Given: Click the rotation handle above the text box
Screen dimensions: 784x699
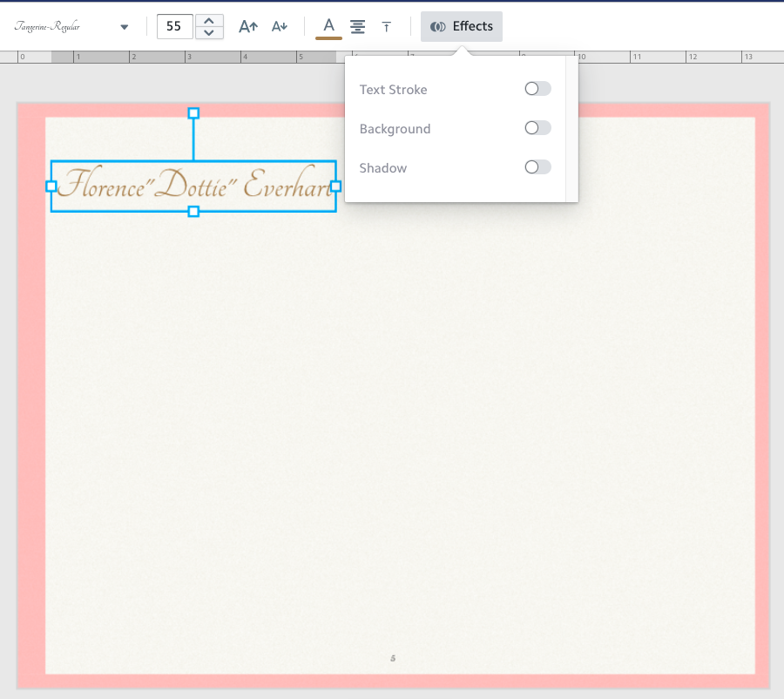Looking at the screenshot, I should (x=193, y=113).
